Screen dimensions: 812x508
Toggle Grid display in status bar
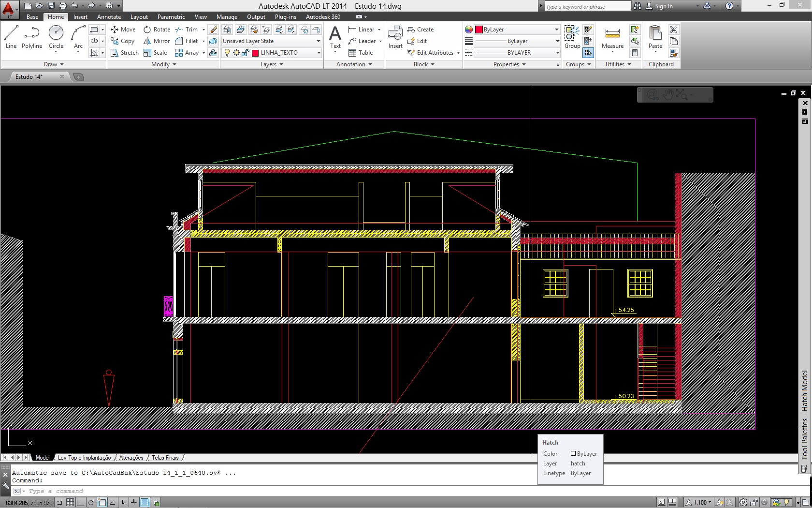(70, 503)
